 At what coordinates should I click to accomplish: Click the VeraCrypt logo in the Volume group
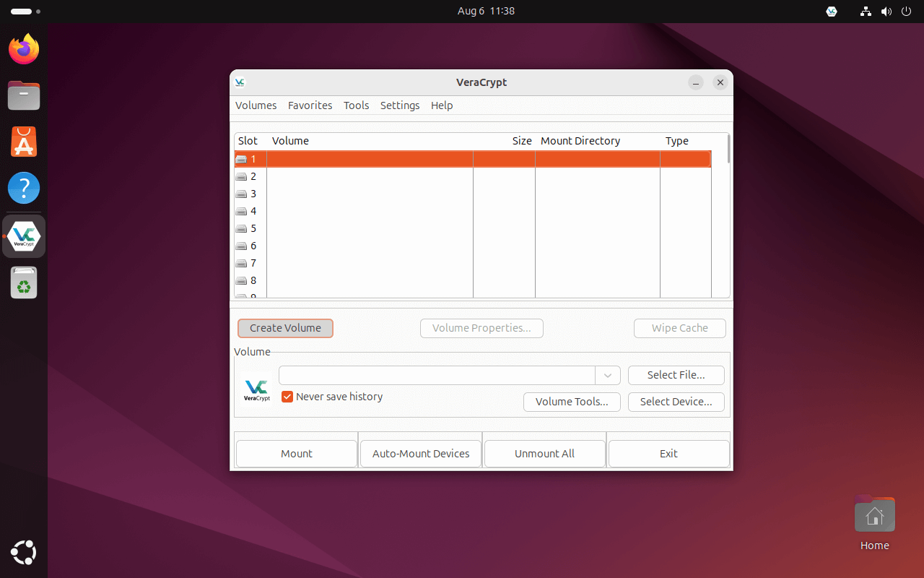pyautogui.click(x=257, y=390)
